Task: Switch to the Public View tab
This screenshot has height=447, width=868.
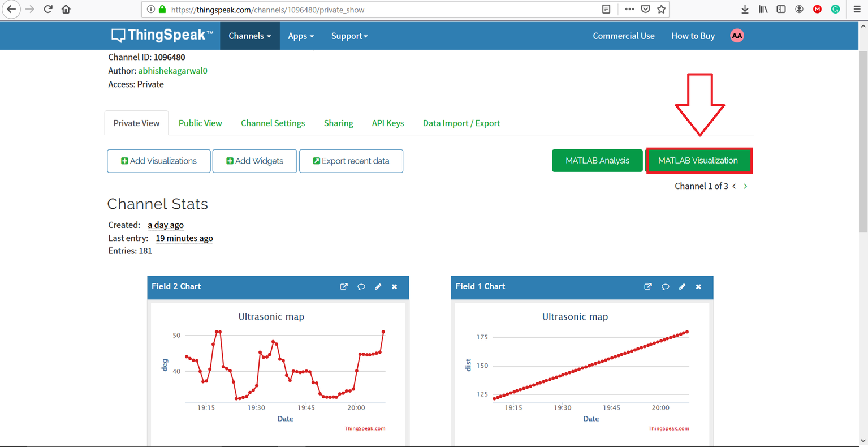Action: coord(200,123)
